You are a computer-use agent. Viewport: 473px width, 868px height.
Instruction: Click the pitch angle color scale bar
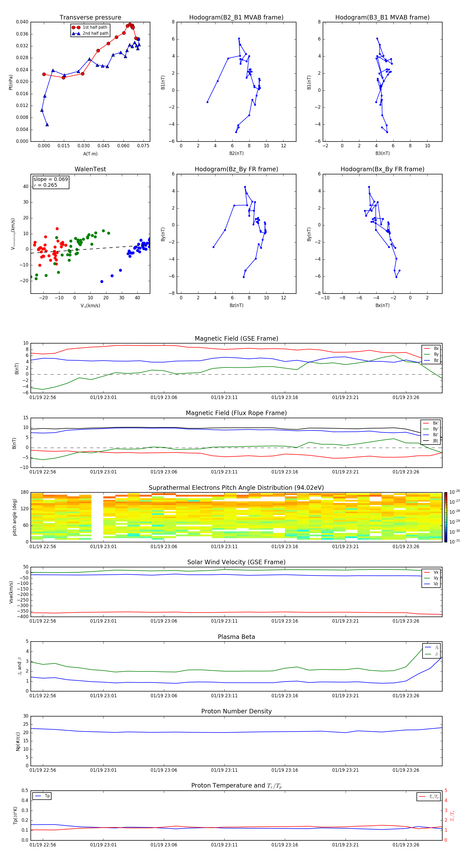click(446, 517)
